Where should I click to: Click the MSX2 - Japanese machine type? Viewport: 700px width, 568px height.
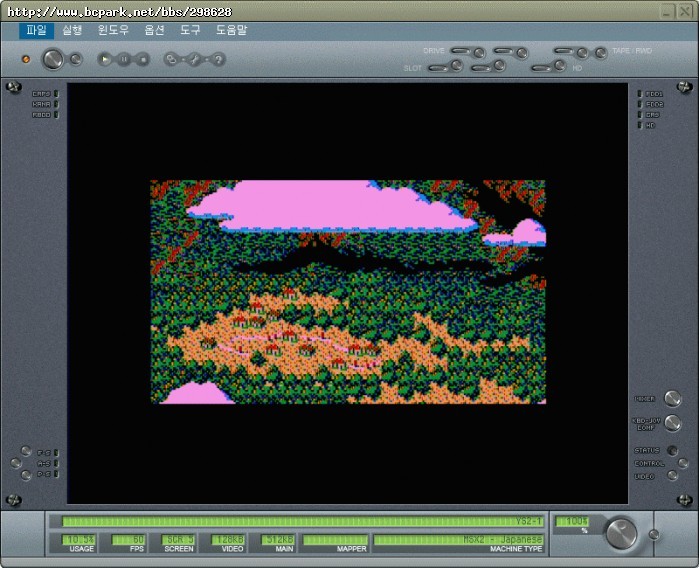click(459, 539)
